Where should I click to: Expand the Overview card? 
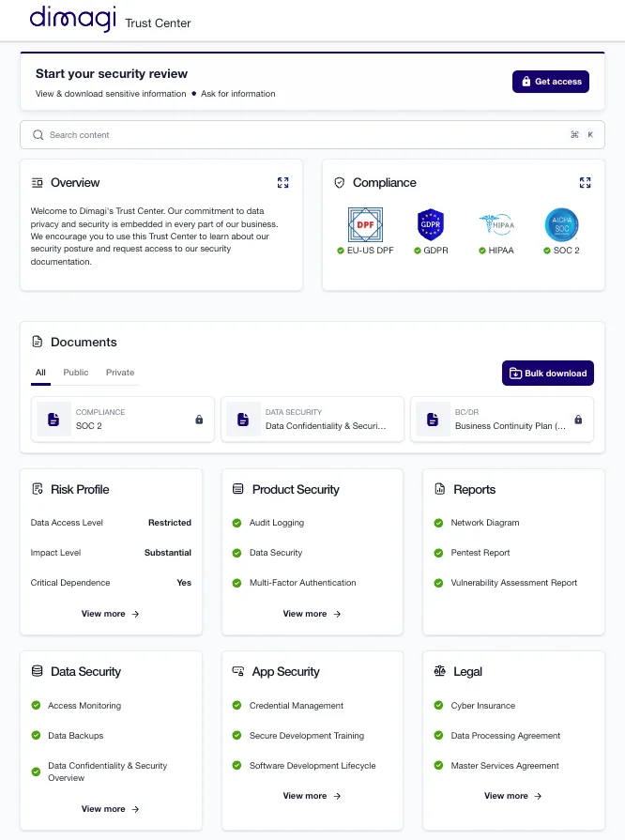[282, 183]
